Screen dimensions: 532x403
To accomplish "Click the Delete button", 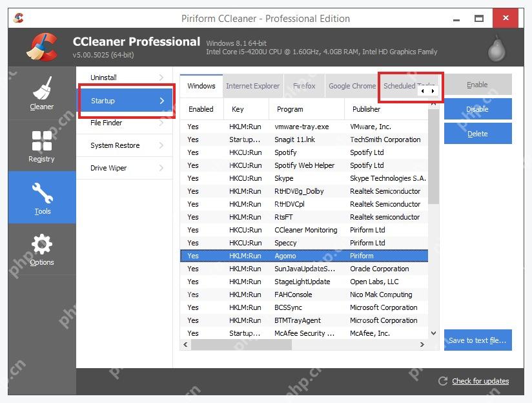I will pyautogui.click(x=478, y=134).
